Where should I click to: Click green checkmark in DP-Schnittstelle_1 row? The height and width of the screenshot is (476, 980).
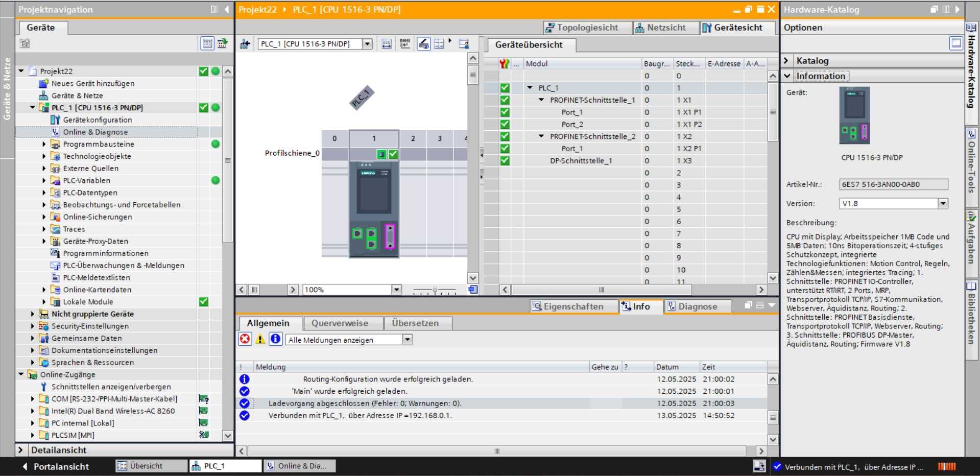pos(505,160)
